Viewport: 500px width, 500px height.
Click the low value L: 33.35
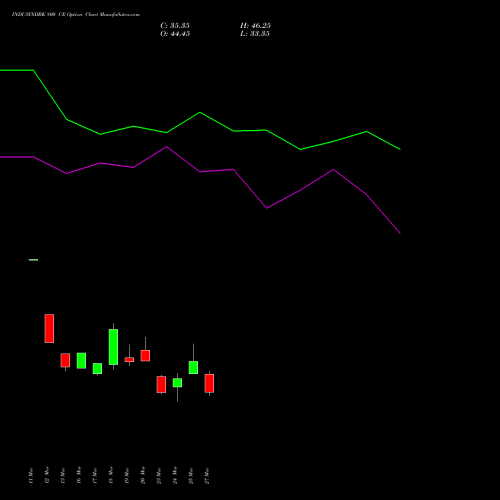click(255, 34)
